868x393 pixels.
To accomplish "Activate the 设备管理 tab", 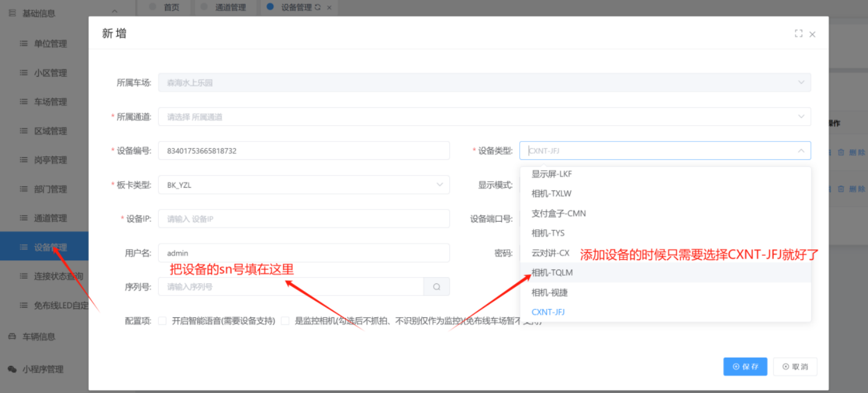I will point(296,8).
